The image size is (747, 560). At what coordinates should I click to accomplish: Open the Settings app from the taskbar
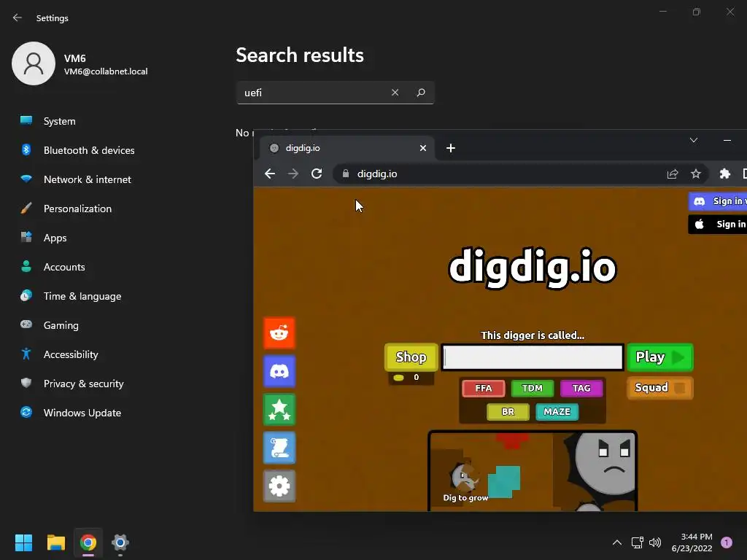pyautogui.click(x=120, y=542)
